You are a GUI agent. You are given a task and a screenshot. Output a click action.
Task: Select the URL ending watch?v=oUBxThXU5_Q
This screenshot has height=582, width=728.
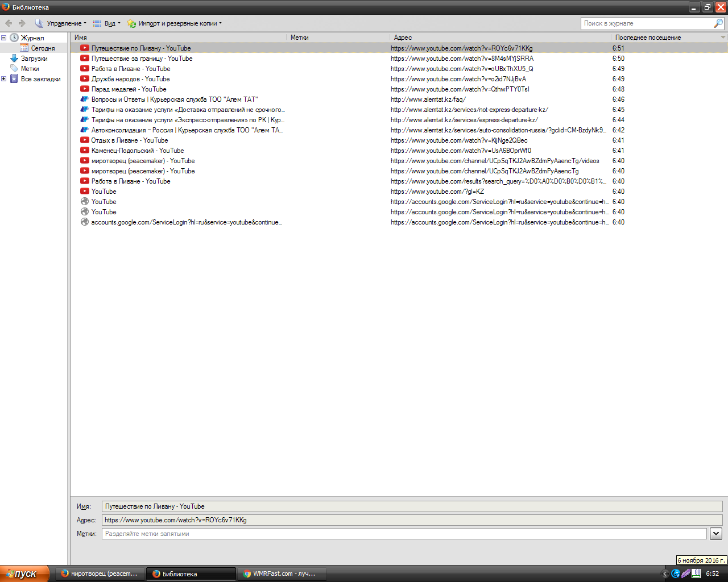[462, 69]
